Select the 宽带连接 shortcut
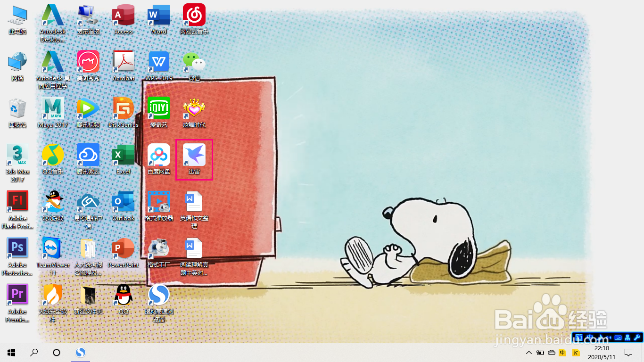Viewport: 644px width, 362px height. pos(88,20)
